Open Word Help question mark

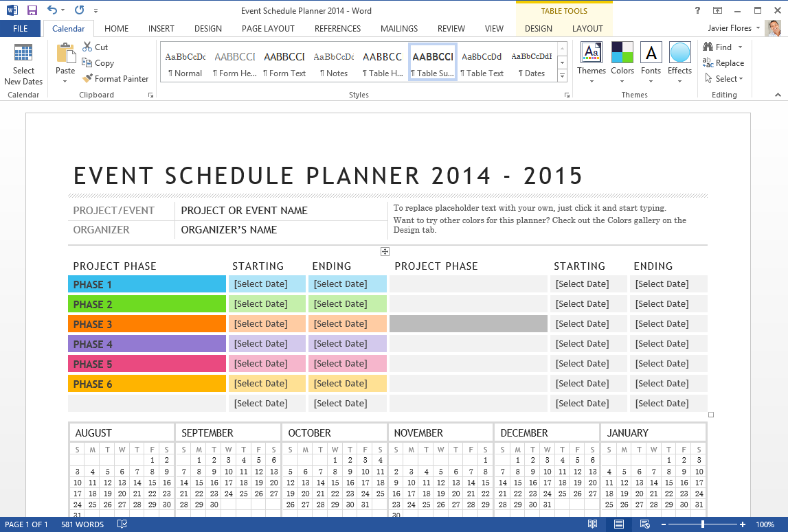(697, 10)
